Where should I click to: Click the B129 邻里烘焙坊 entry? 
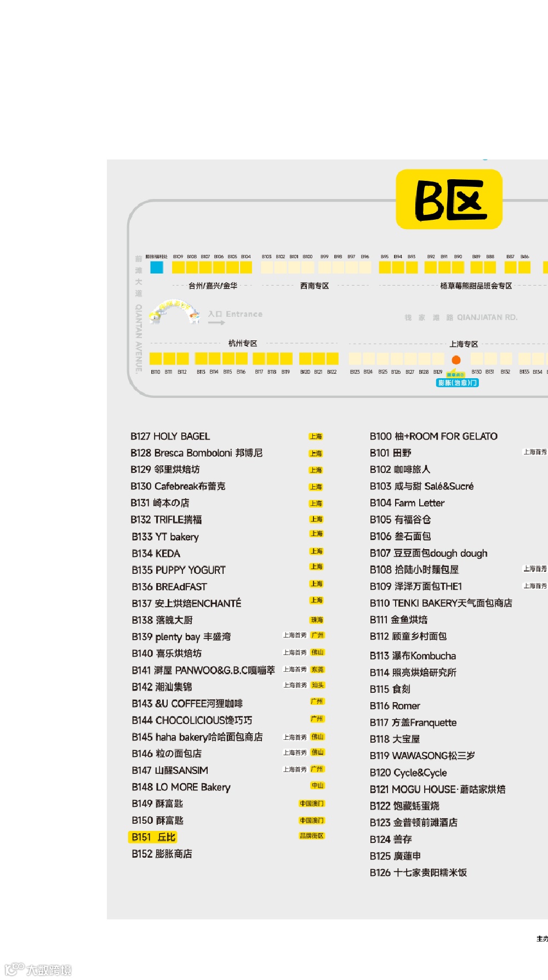pos(165,469)
